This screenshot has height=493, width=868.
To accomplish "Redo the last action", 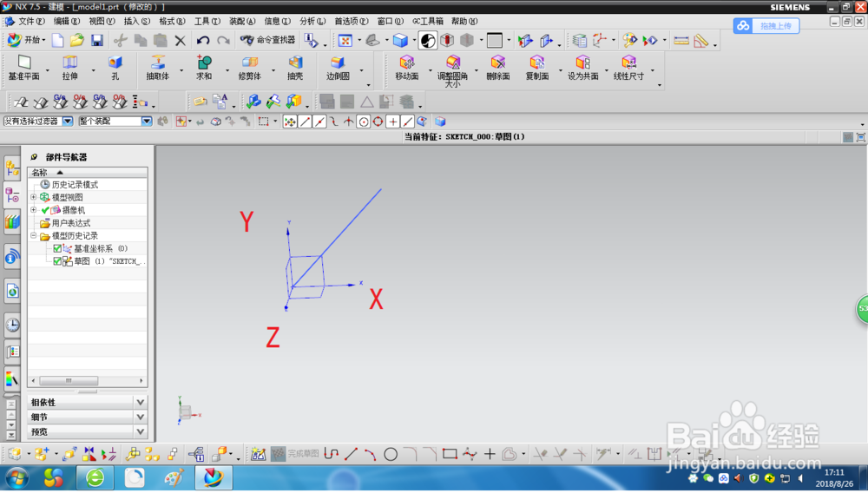I will click(x=223, y=41).
